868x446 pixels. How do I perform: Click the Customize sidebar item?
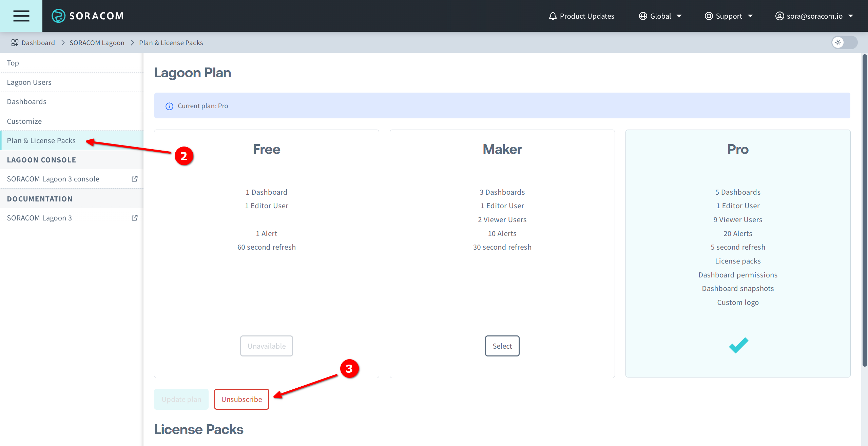24,121
